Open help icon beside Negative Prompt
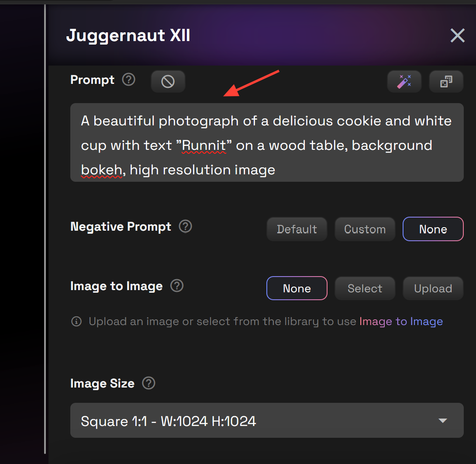The width and height of the screenshot is (476, 464). [186, 226]
